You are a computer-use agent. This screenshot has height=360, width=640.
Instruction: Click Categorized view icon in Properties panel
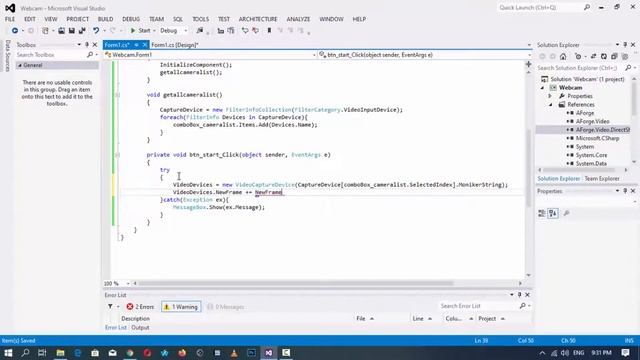[x=542, y=213]
